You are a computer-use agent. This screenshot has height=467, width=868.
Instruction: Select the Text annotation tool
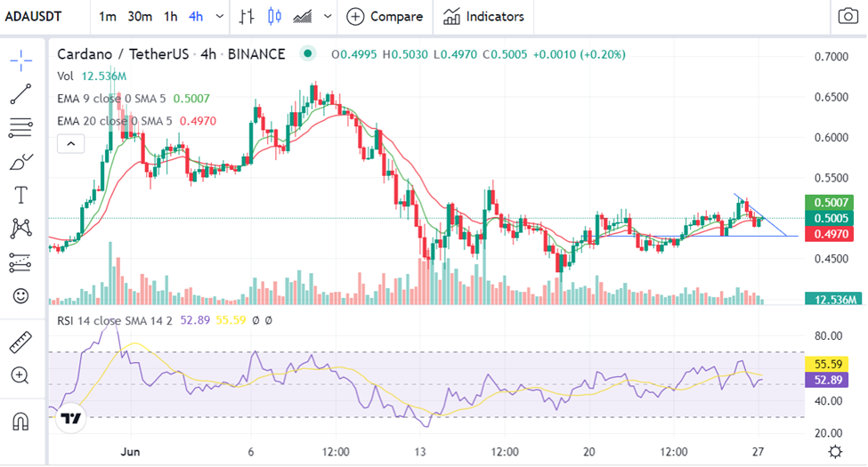[x=21, y=196]
